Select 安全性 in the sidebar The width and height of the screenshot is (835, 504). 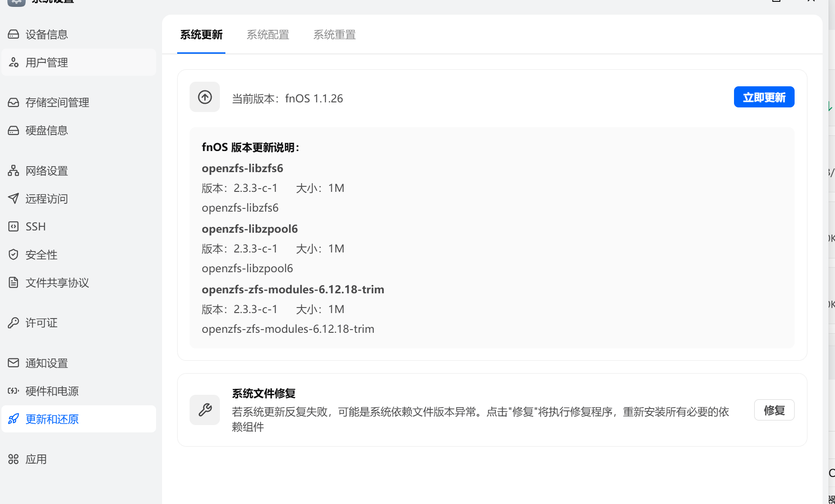[78, 255]
